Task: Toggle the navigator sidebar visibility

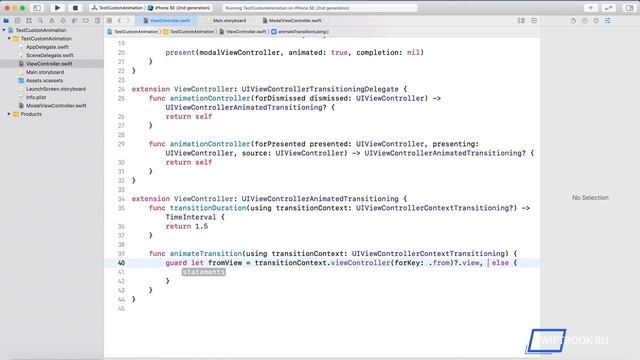Action: 37,8
